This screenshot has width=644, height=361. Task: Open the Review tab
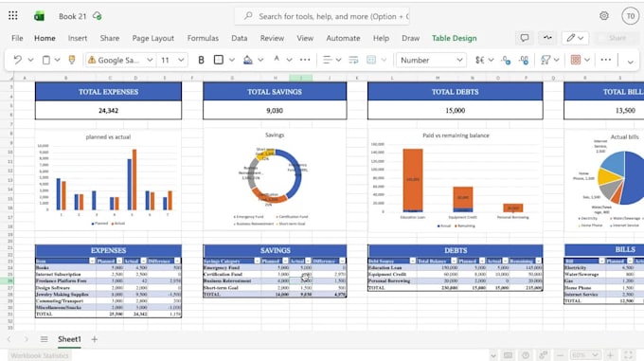click(272, 38)
